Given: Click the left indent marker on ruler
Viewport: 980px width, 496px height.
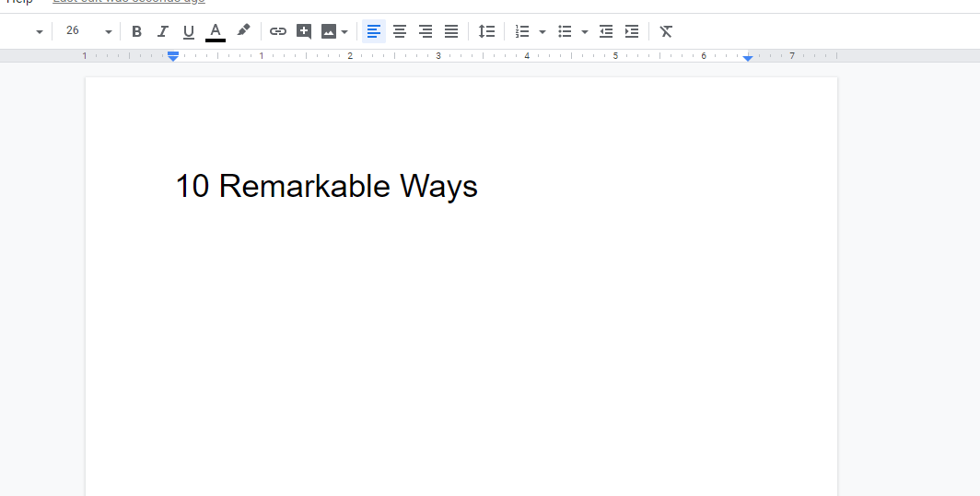Looking at the screenshot, I should (173, 58).
